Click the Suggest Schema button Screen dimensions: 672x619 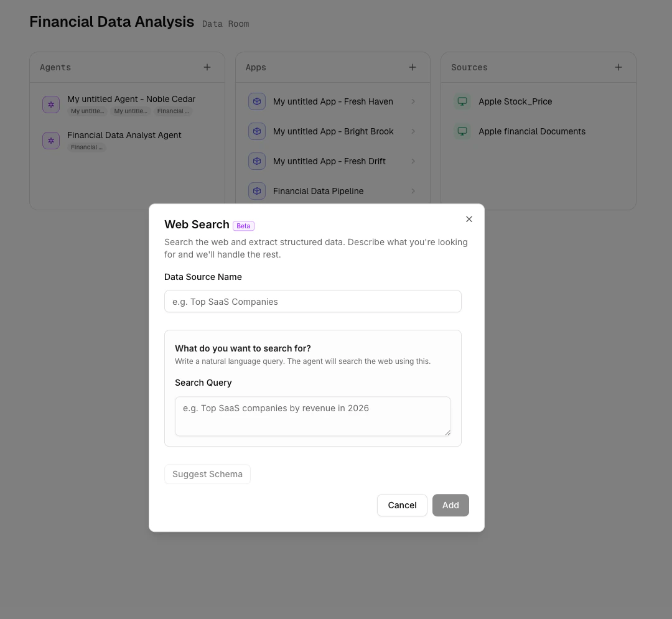click(x=207, y=474)
